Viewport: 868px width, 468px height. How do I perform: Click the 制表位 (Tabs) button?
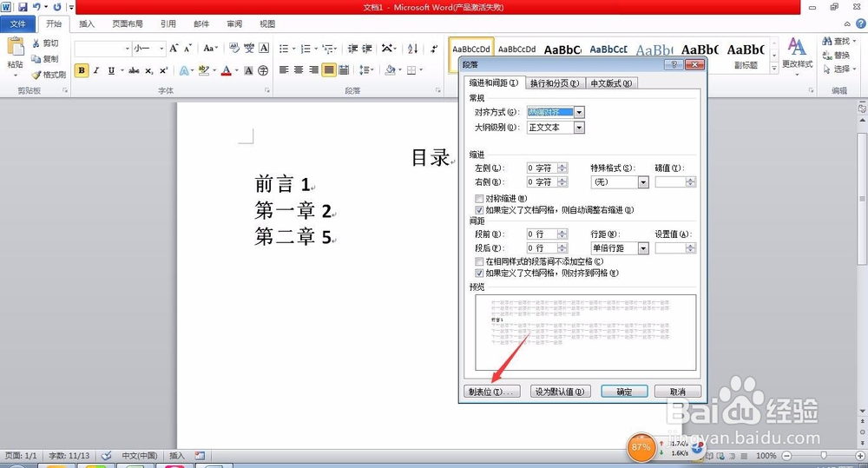coord(491,392)
